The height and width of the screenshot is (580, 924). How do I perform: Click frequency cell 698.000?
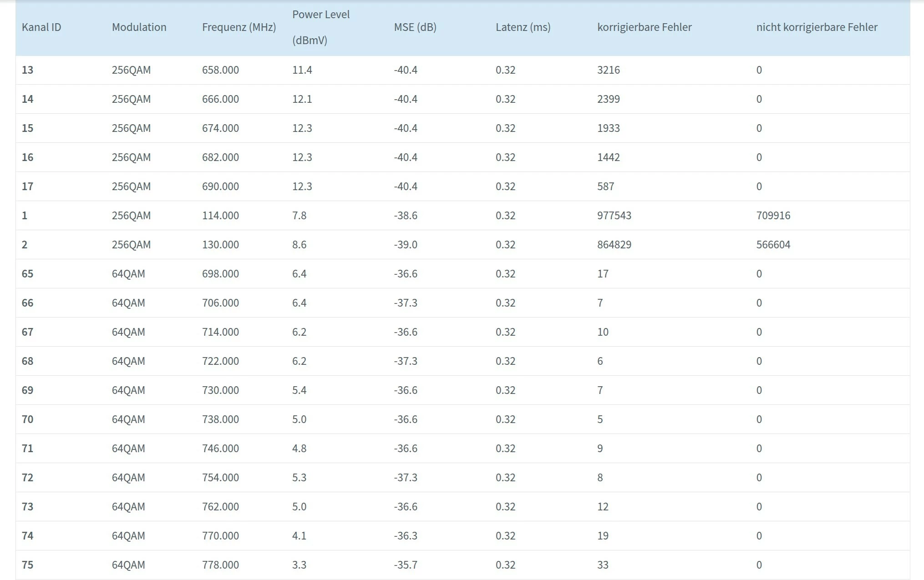coord(220,274)
